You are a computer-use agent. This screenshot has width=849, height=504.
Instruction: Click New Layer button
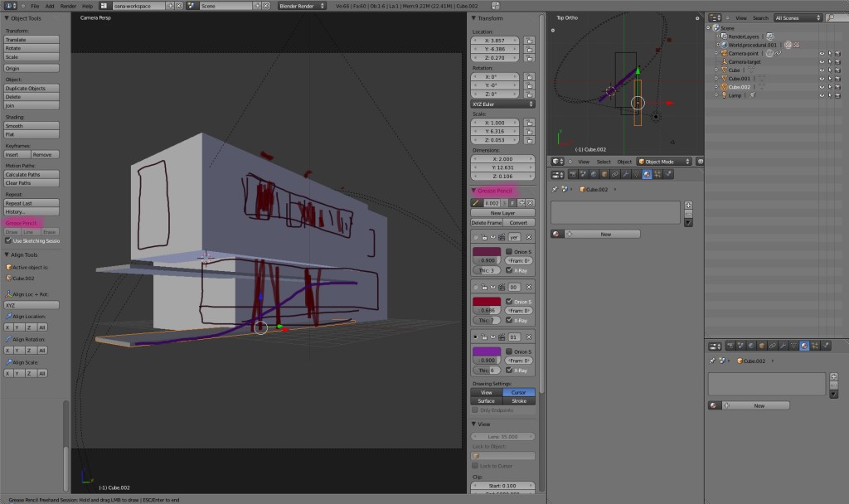[x=503, y=213]
